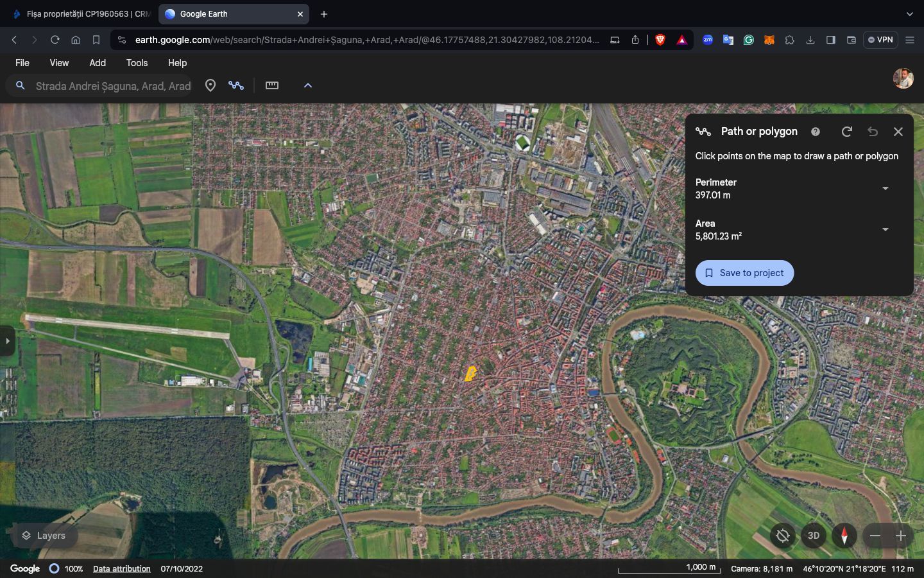Collapse the toolbar with the up chevron
This screenshot has width=924, height=578.
[307, 85]
